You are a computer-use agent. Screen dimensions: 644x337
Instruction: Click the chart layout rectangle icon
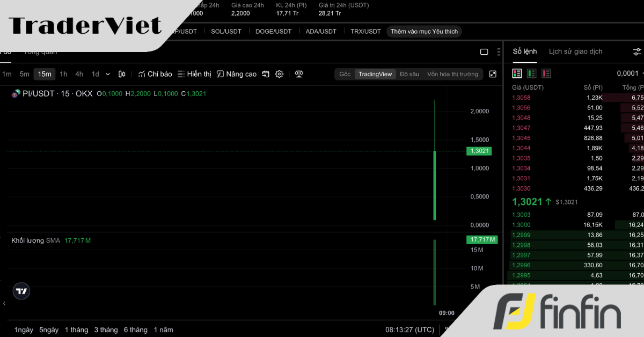tap(484, 52)
